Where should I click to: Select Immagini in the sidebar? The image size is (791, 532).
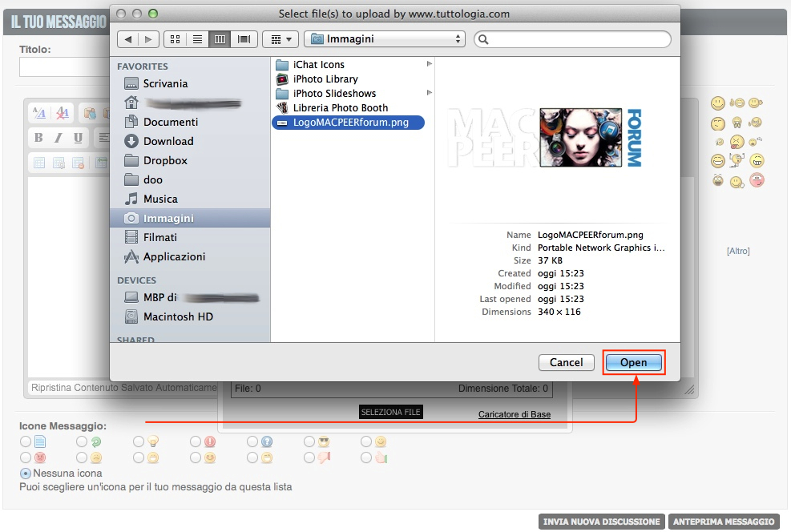point(190,218)
